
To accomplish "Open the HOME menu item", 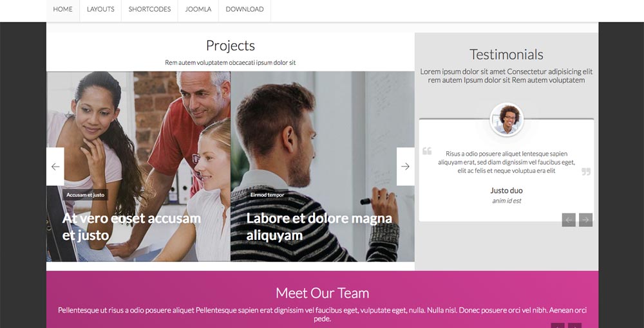I will 63,10.
